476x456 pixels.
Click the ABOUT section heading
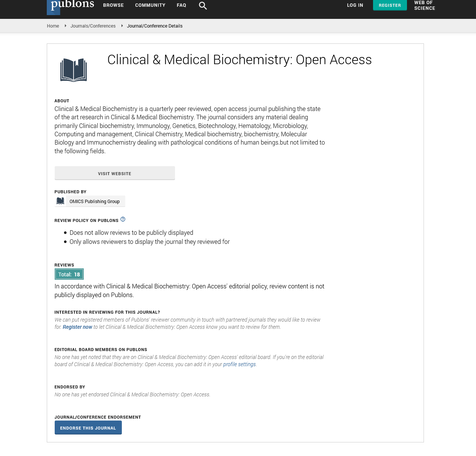point(62,101)
